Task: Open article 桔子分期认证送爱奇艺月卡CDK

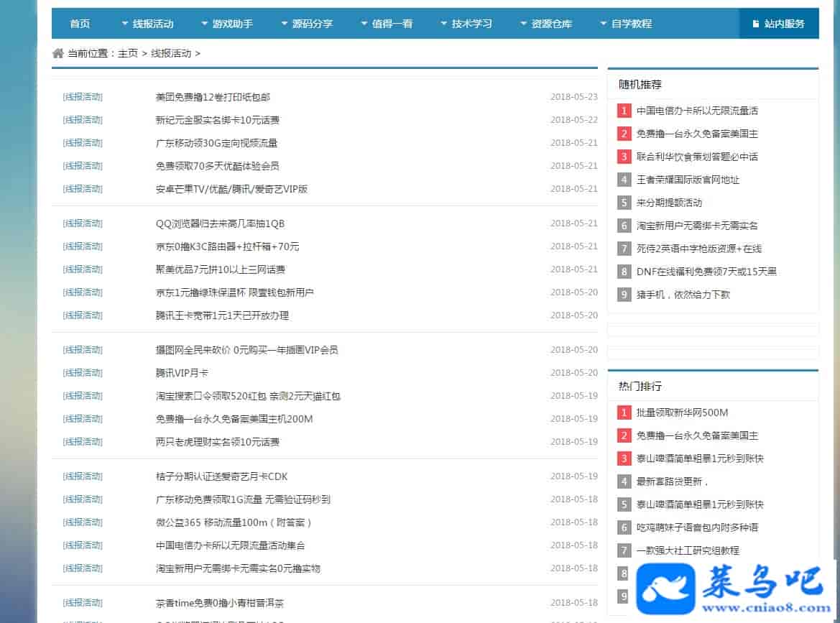Action: pyautogui.click(x=222, y=476)
